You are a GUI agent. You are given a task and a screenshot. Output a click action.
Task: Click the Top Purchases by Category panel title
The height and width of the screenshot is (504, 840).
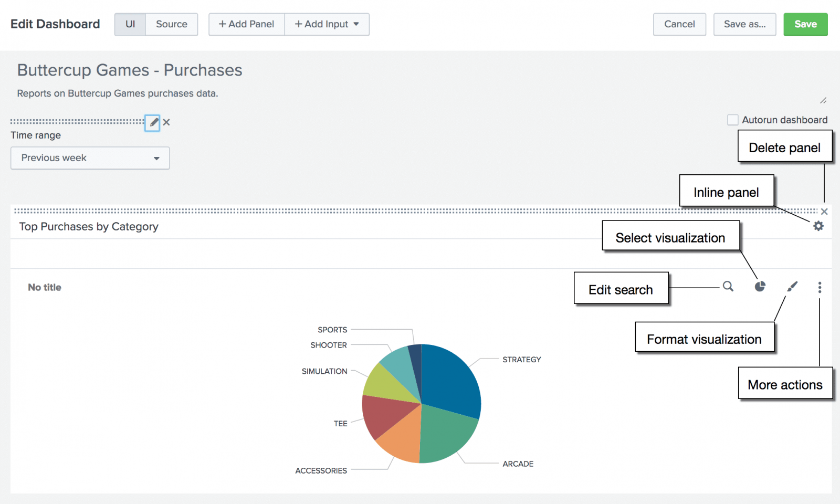(89, 226)
